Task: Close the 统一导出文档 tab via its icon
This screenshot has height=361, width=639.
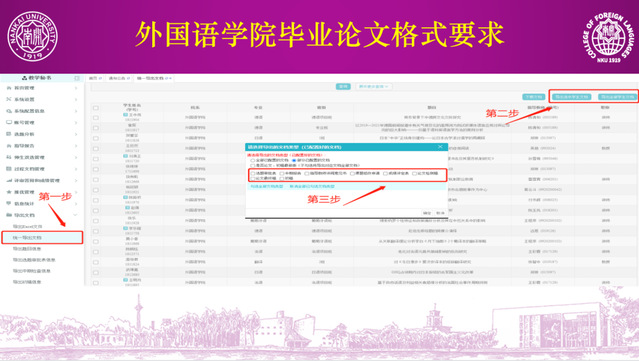Action: tap(170, 78)
